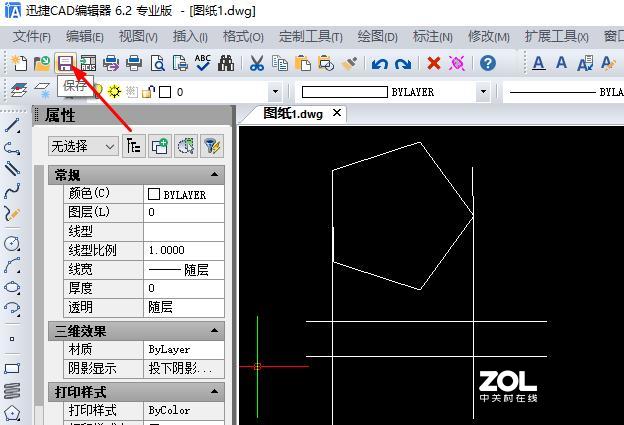Open the 文件(F) menu
This screenshot has width=624, height=425.
31,37
